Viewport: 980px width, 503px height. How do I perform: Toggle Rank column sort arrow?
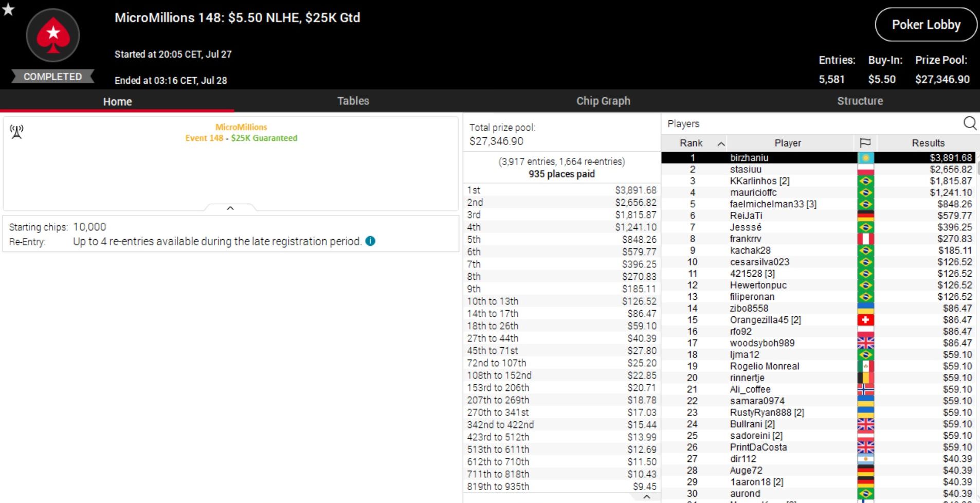pyautogui.click(x=721, y=143)
